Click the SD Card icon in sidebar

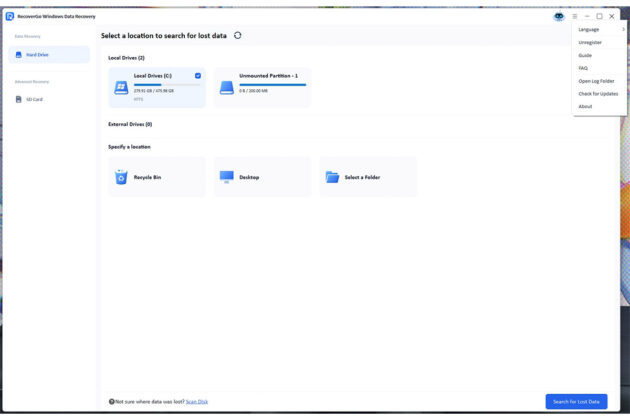(18, 99)
